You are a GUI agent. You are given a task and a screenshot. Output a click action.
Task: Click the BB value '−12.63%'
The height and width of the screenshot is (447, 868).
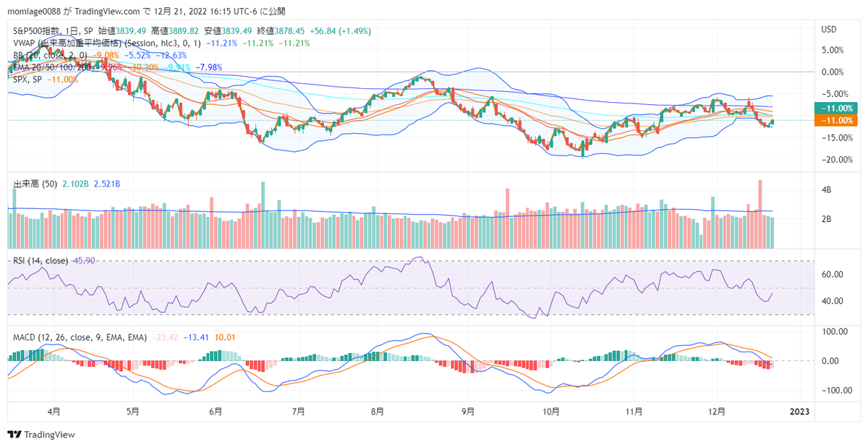click(170, 55)
